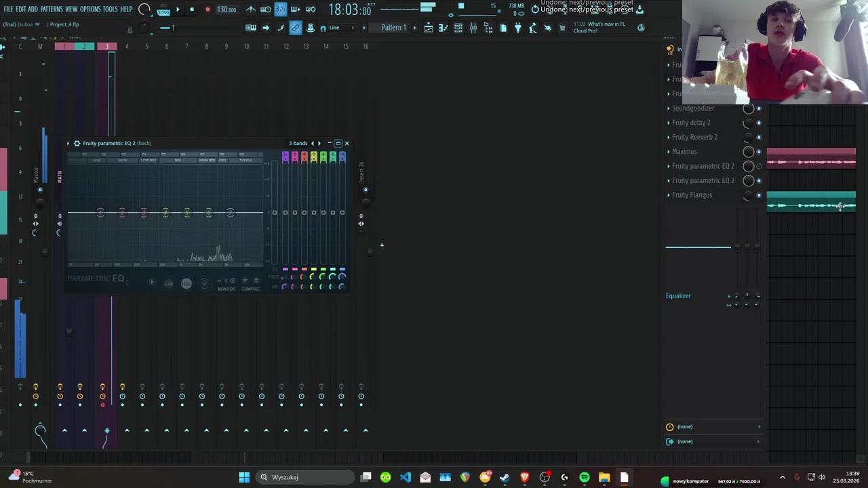Click the wait-for-input icon in top toolbar
Screen dimensions: 868x488
pyautogui.click(x=265, y=9)
